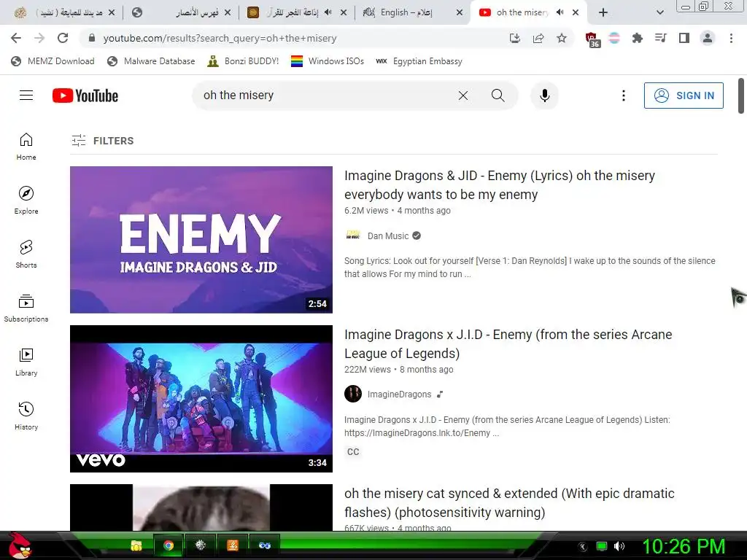Mute the 'oh the misery' tab audio icon
The image size is (747, 560).
click(560, 12)
